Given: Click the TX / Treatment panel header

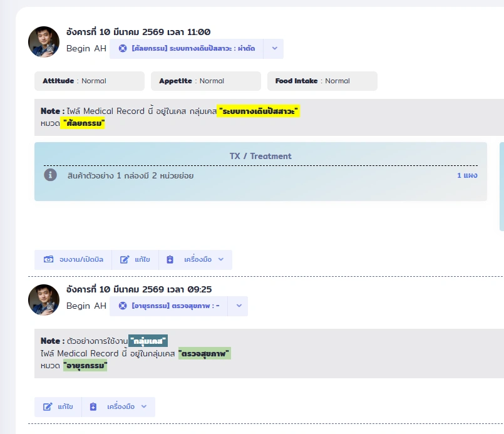Looking at the screenshot, I should click(x=260, y=156).
